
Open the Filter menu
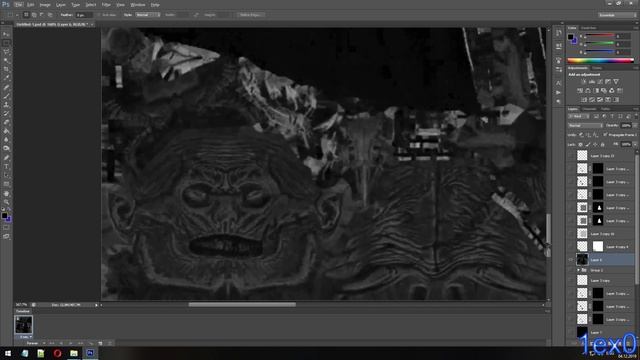pyautogui.click(x=106, y=5)
